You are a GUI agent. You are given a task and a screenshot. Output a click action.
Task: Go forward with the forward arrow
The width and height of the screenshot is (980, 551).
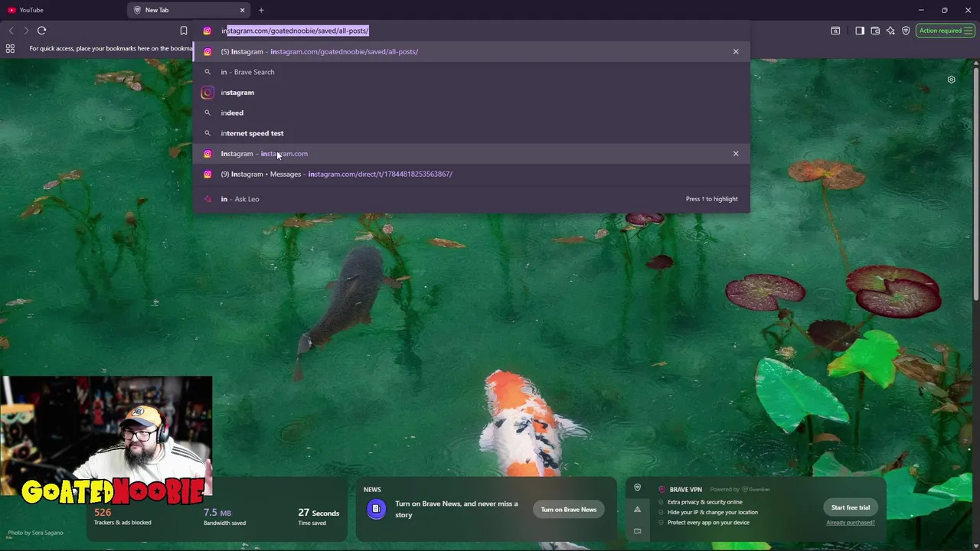(26, 31)
